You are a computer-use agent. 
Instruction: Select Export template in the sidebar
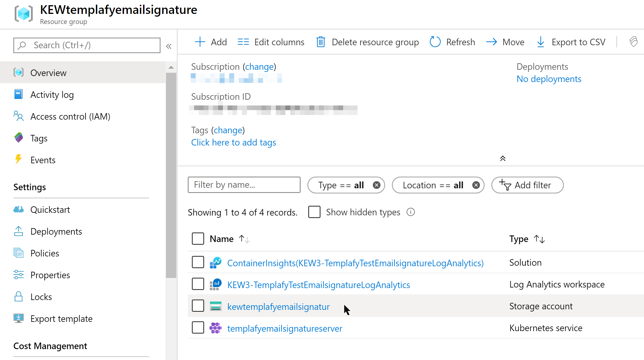[x=61, y=318]
